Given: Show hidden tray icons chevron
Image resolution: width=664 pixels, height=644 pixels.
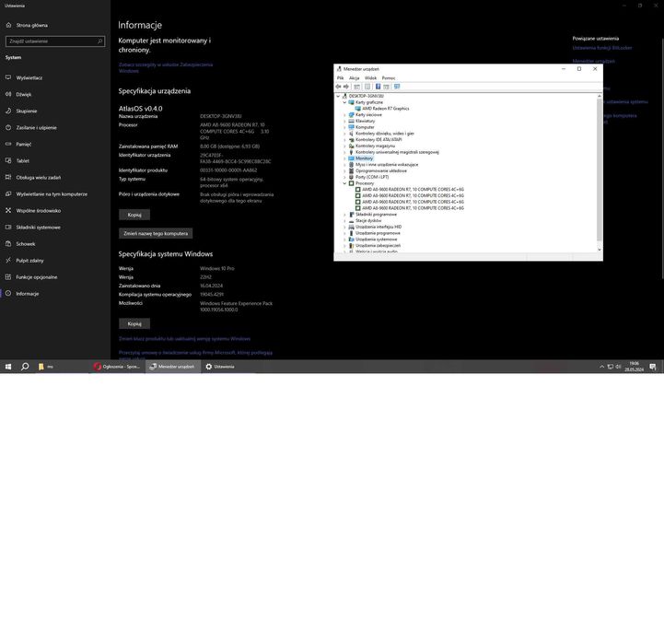Looking at the screenshot, I should [601, 367].
